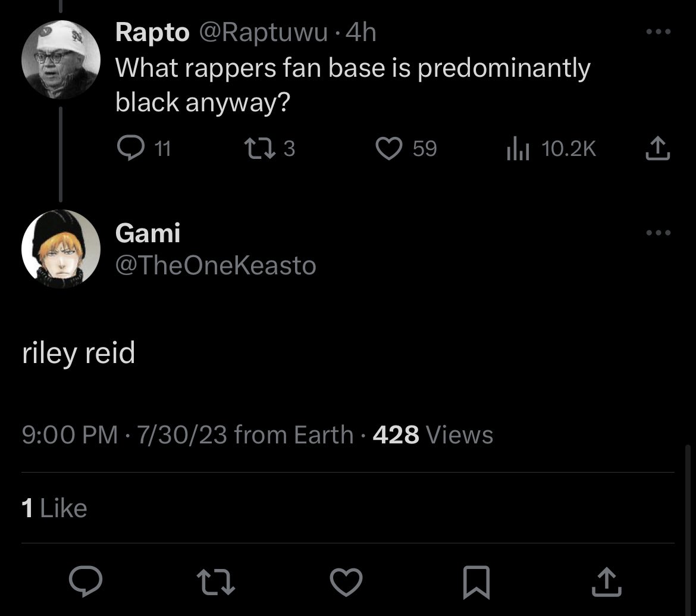Open reply comments on Rapto's tweet
The image size is (696, 616).
131,148
